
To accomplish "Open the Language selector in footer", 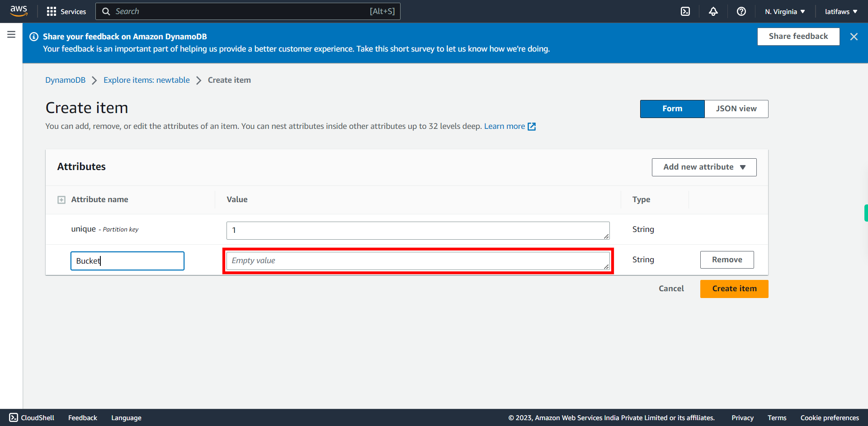I will [x=126, y=418].
